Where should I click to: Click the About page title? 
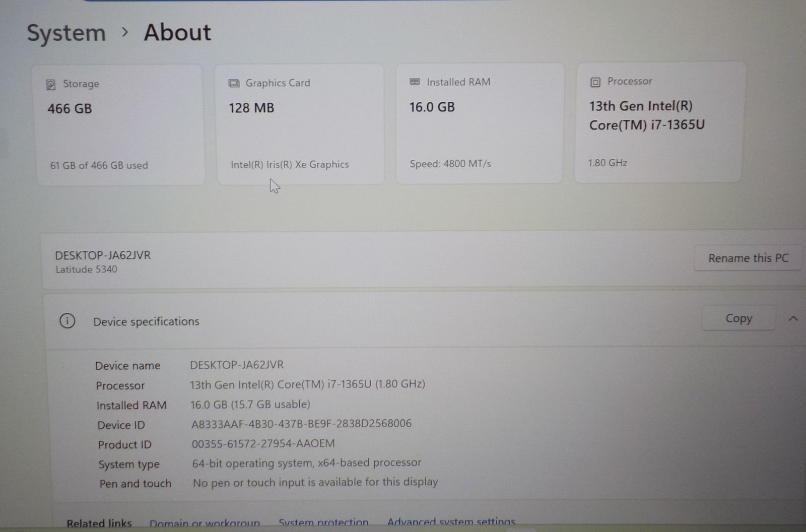coord(177,32)
